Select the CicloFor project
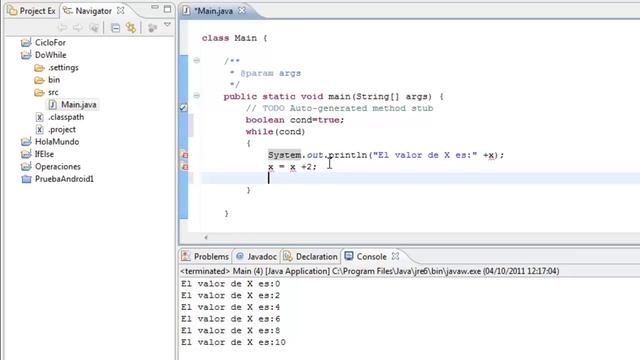This screenshot has width=640, height=360. click(x=50, y=42)
